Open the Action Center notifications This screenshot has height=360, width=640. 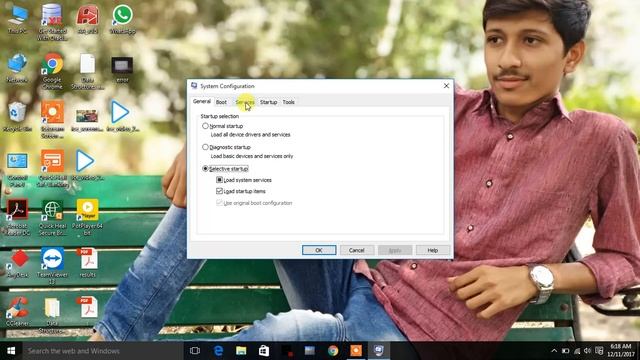599,351
